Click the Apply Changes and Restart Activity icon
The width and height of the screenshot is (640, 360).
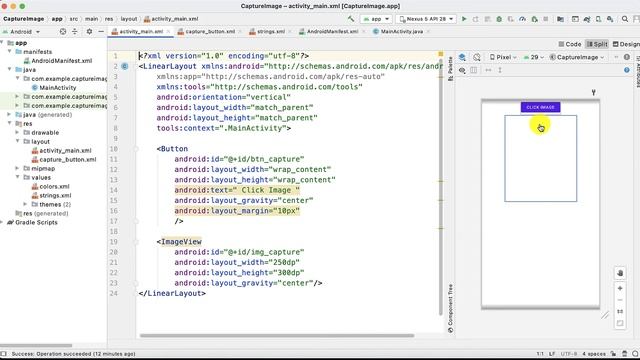click(476, 19)
